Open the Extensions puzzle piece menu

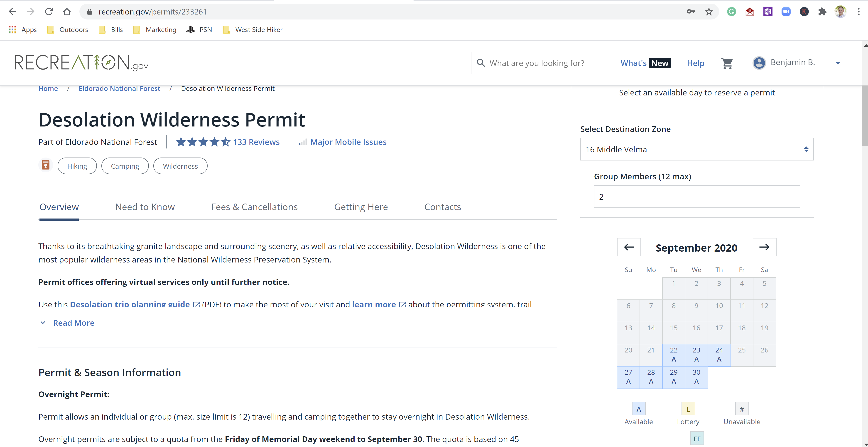pos(822,12)
